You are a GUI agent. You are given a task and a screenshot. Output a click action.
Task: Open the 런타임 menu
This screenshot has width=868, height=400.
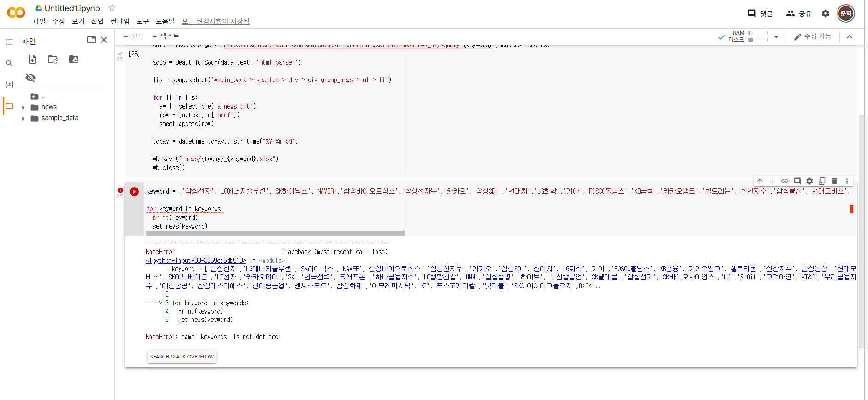[x=120, y=21]
